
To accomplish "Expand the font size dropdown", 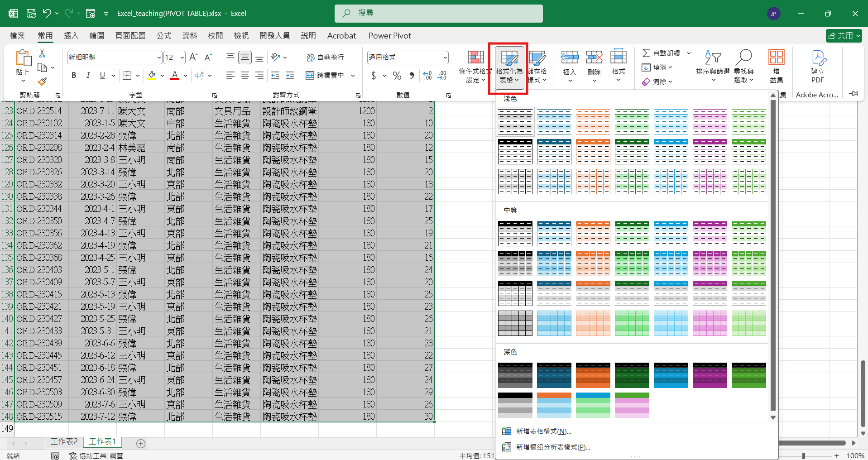I will tap(182, 57).
